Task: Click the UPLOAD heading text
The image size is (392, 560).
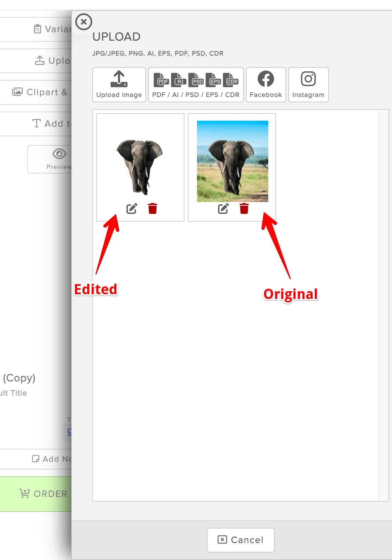Action: coord(116,37)
